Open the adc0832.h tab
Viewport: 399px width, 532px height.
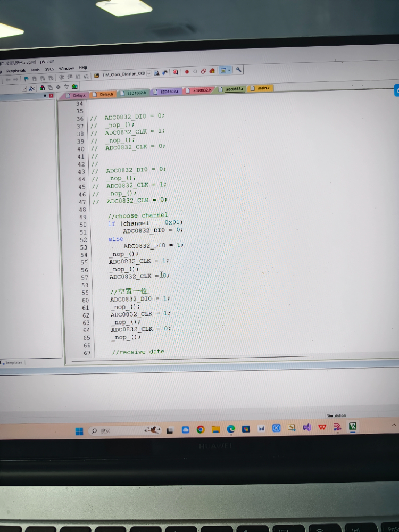pos(199,90)
